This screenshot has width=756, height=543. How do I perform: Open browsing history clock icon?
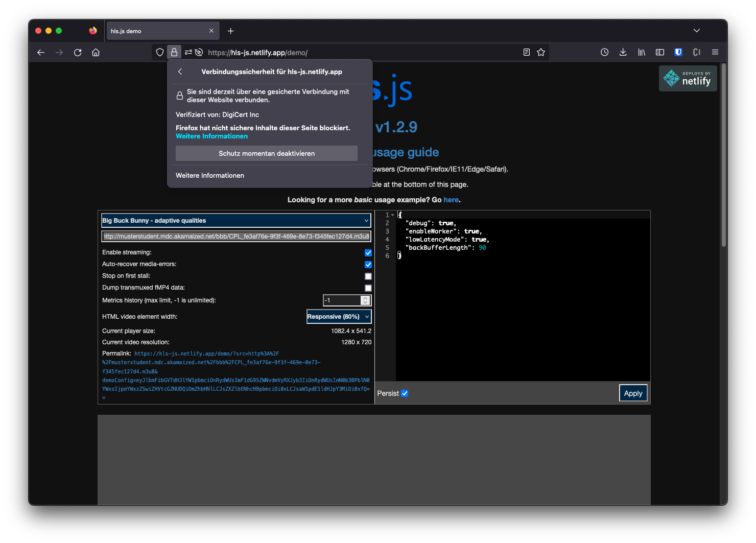click(x=604, y=52)
